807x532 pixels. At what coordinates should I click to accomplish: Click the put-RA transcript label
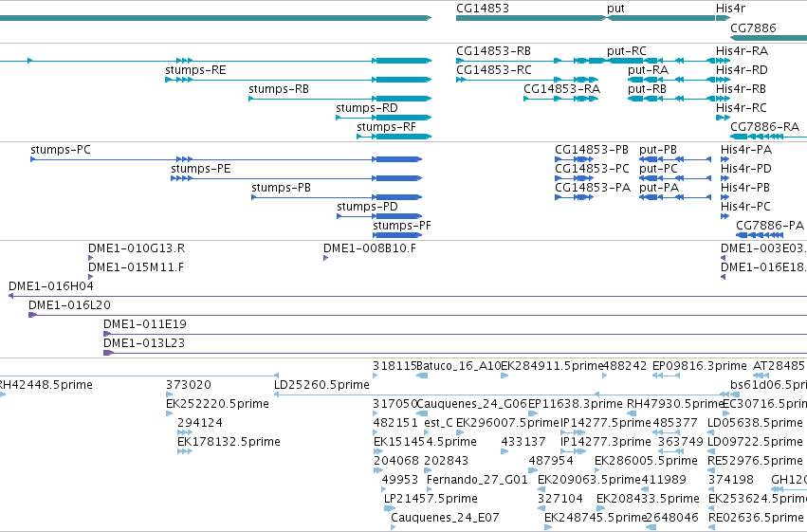(x=648, y=70)
